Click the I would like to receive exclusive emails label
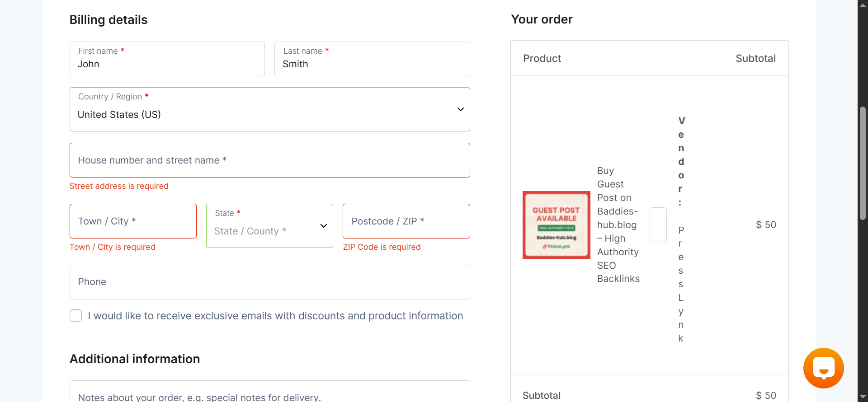 [275, 316]
